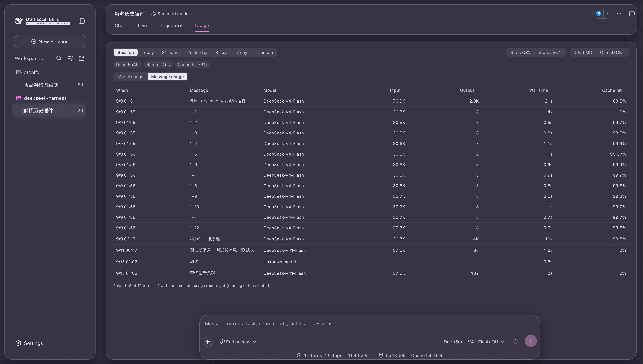Viewport: 643px width, 364px height.
Task: Search workspaces with magnifier icon
Action: pyautogui.click(x=59, y=58)
